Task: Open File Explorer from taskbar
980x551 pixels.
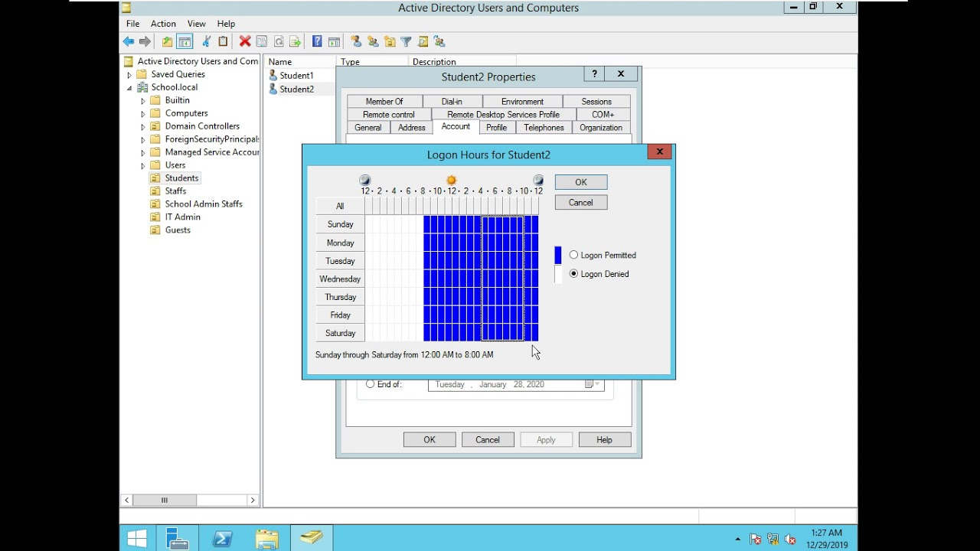Action: tap(266, 539)
